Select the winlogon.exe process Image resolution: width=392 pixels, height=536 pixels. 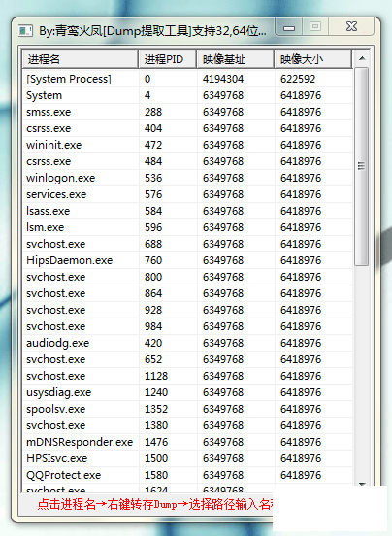[187, 178]
